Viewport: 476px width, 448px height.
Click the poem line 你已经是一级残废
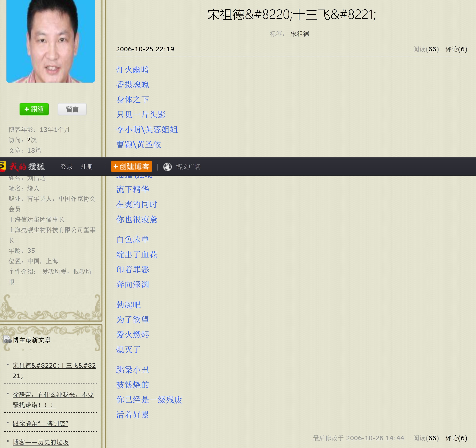click(149, 400)
